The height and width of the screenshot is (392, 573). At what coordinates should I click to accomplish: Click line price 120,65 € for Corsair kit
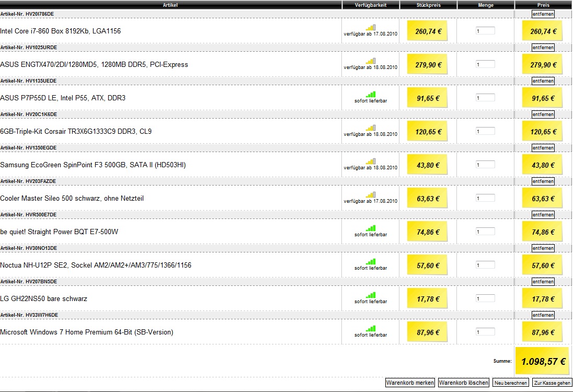(x=543, y=132)
